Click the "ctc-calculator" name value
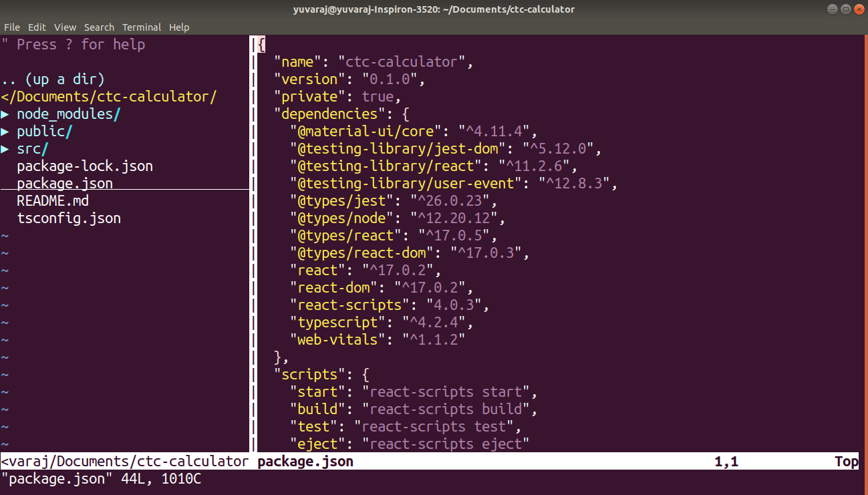868x495 pixels. point(402,62)
